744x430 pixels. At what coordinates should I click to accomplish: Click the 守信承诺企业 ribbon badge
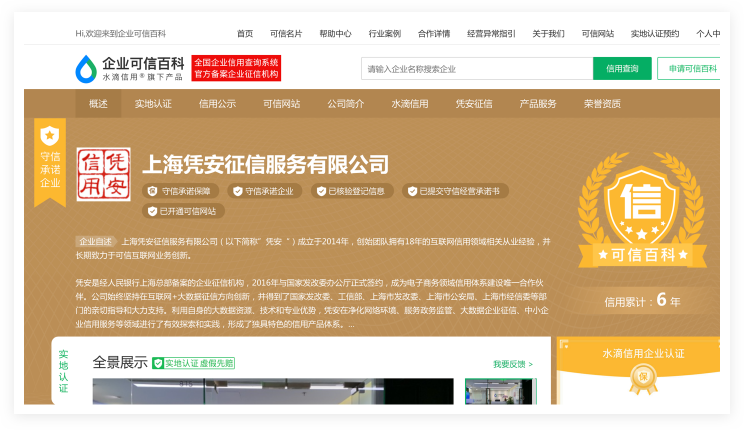(x=50, y=158)
